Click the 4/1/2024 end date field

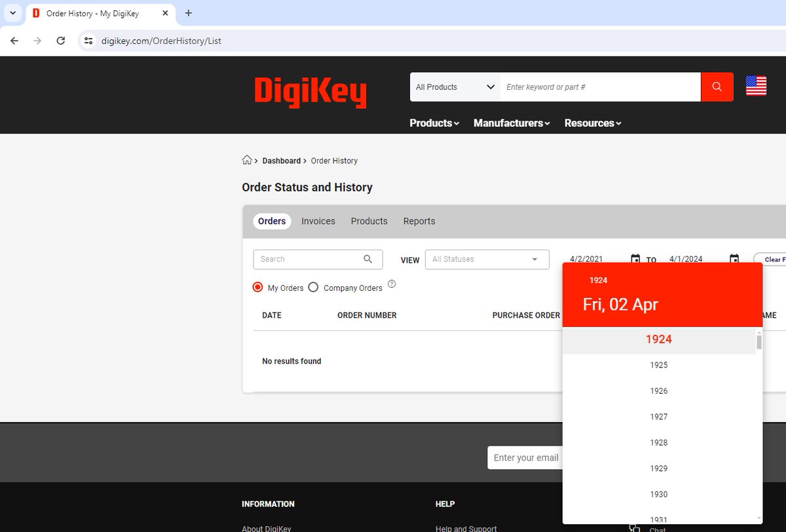686,259
